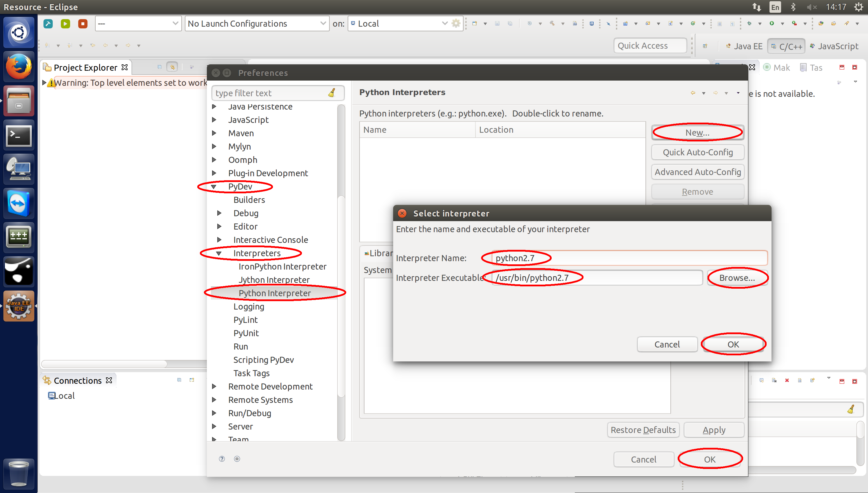Click Quick Auto-Config button
This screenshot has width=868, height=493.
coord(697,152)
